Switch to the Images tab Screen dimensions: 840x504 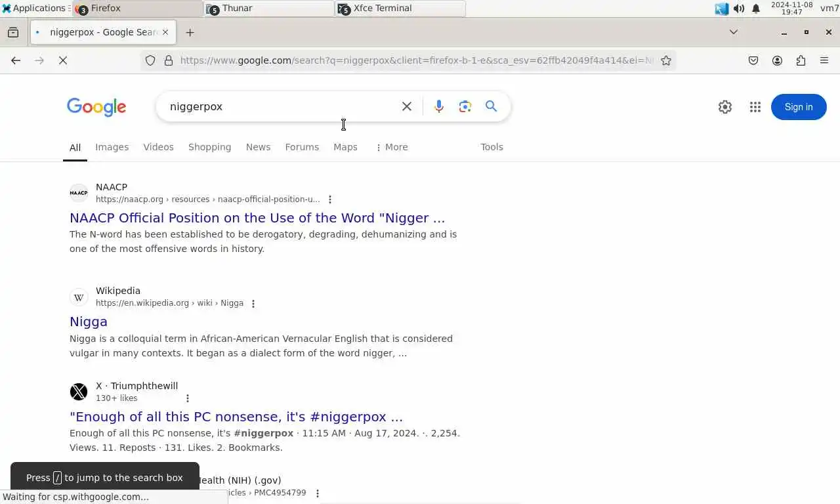tap(112, 147)
